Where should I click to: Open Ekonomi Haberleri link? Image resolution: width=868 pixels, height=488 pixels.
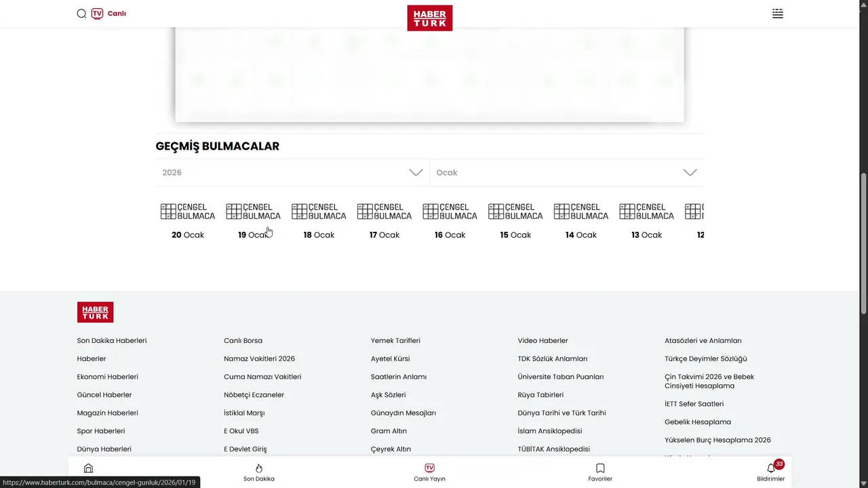point(108,377)
